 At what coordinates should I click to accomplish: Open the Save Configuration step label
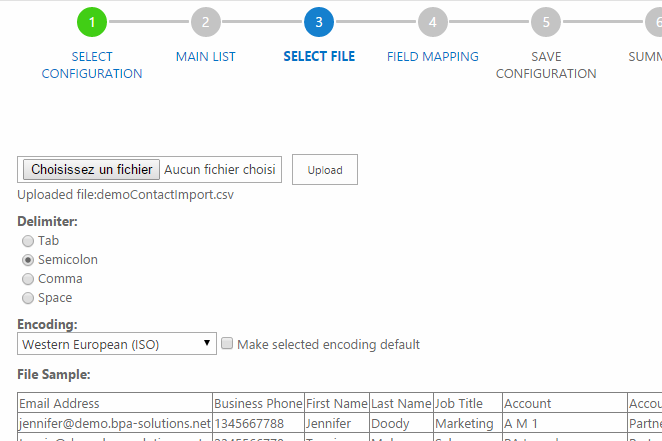pos(546,65)
